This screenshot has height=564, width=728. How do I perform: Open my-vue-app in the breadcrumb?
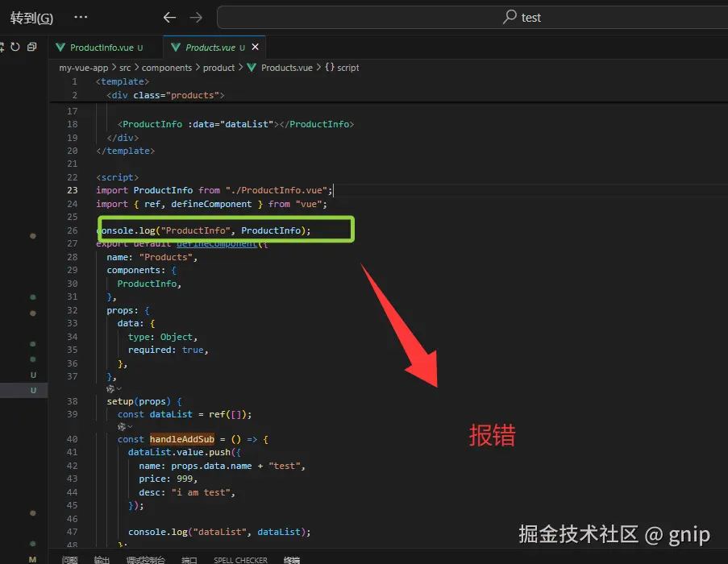pos(84,68)
